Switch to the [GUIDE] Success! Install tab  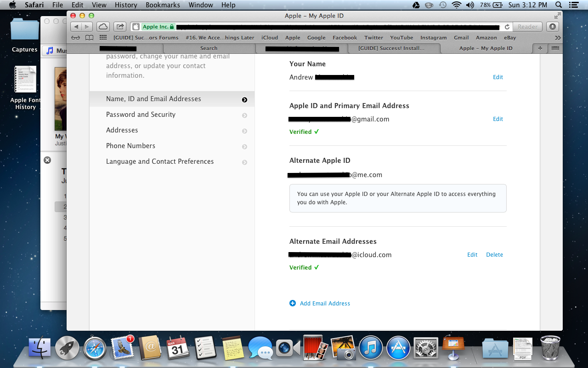pyautogui.click(x=391, y=48)
